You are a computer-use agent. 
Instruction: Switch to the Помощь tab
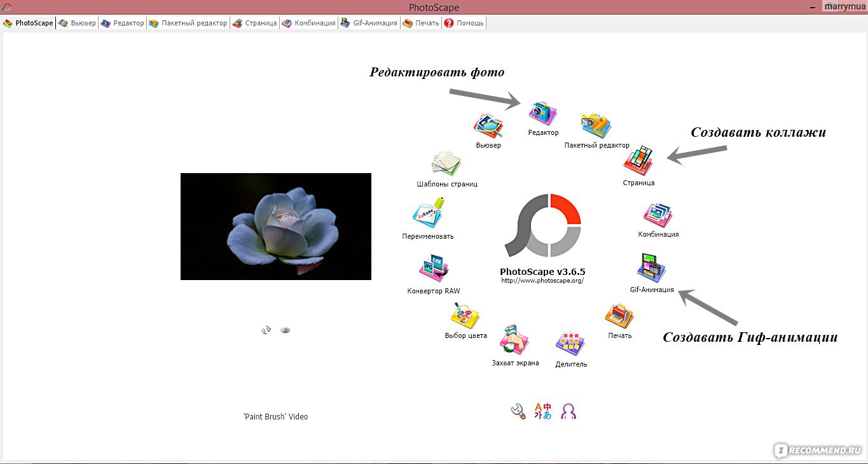464,24
